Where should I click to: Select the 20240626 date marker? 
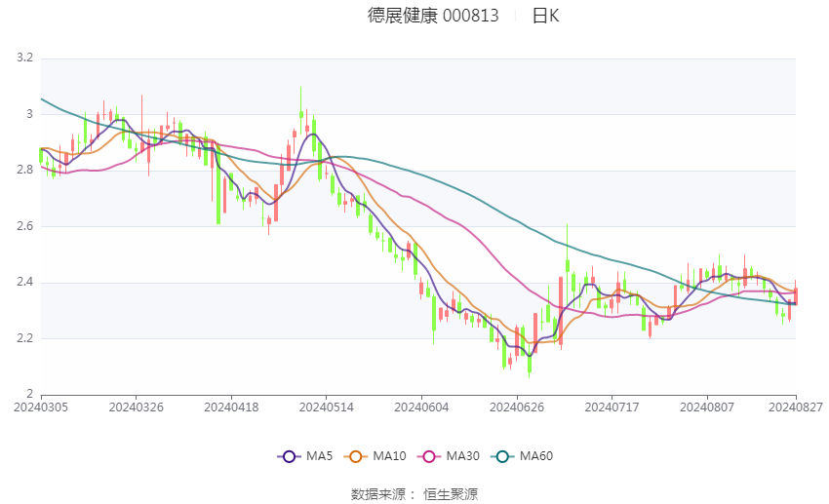[x=517, y=407]
